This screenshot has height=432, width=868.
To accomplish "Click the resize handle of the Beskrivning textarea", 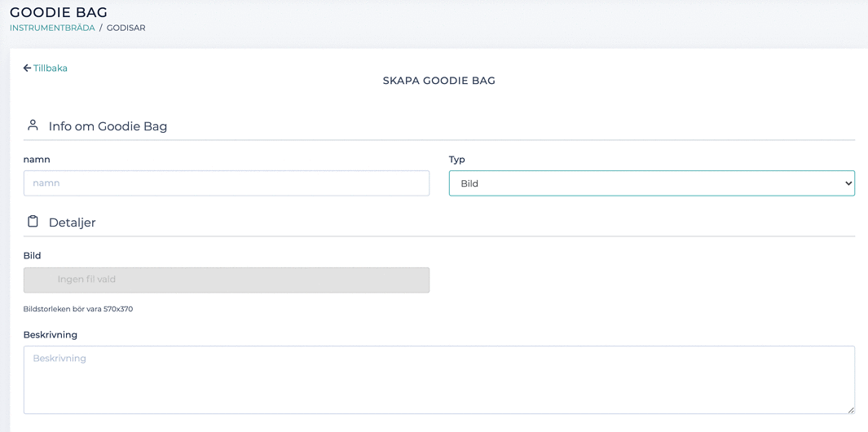I will tap(851, 410).
